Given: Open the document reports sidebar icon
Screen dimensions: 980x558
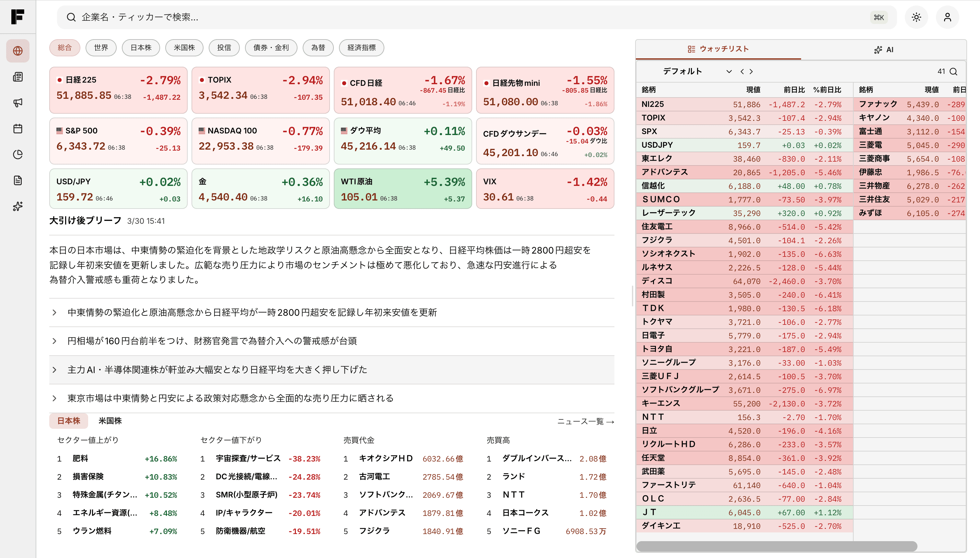Looking at the screenshot, I should point(17,180).
